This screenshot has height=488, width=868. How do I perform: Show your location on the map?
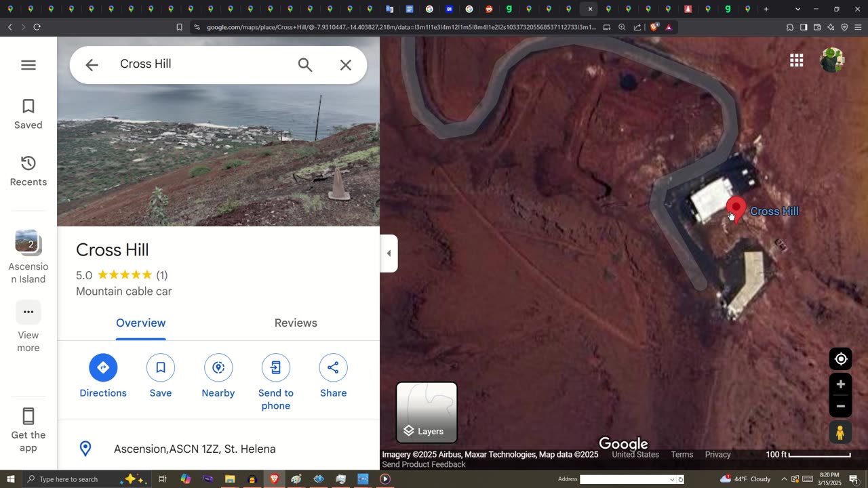841,359
